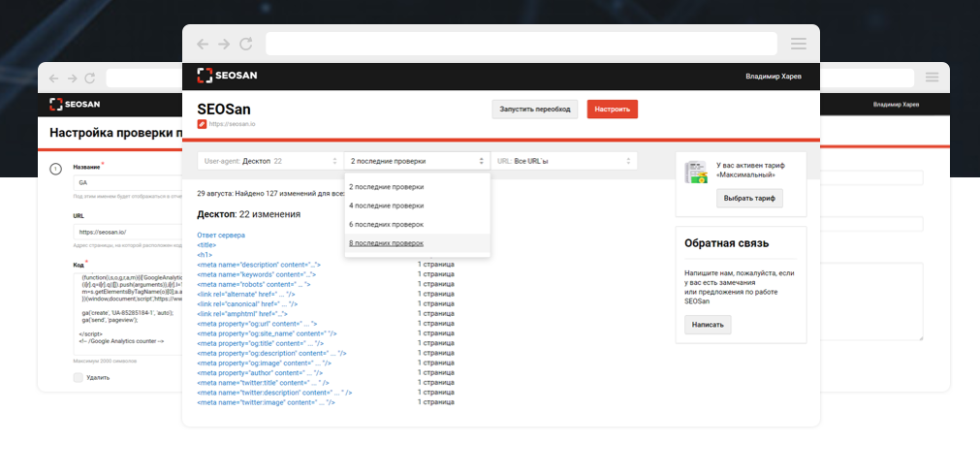Image resolution: width=980 pixels, height=474 pixels.
Task: Click user name in right background window
Action: [896, 105]
